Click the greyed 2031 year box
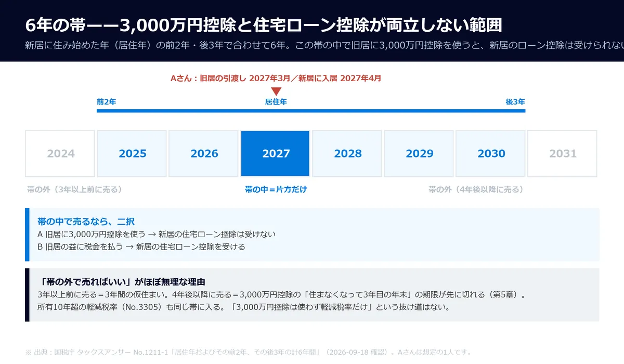624x364 pixels. pos(563,153)
